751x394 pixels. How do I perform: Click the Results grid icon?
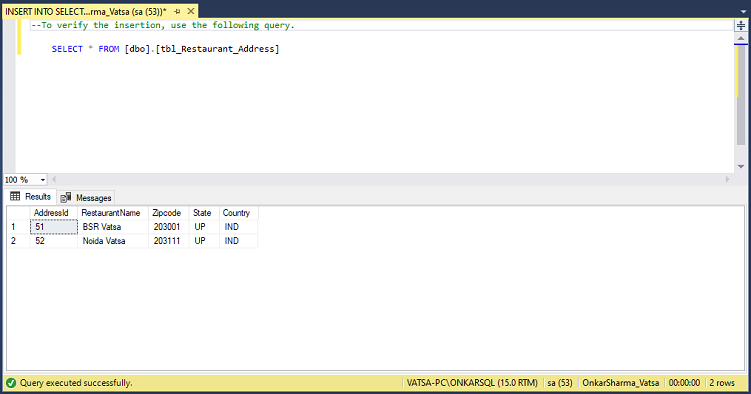15,196
